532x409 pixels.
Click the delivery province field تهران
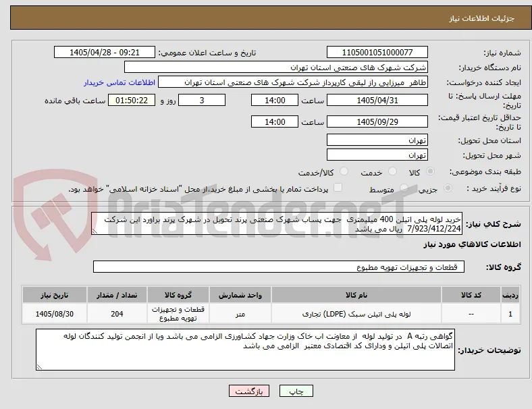[x=377, y=140]
